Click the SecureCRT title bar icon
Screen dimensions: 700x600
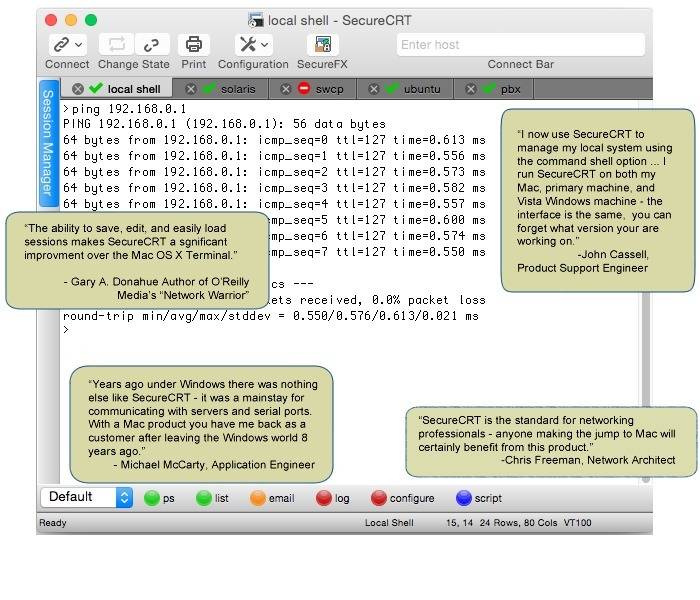click(x=256, y=20)
